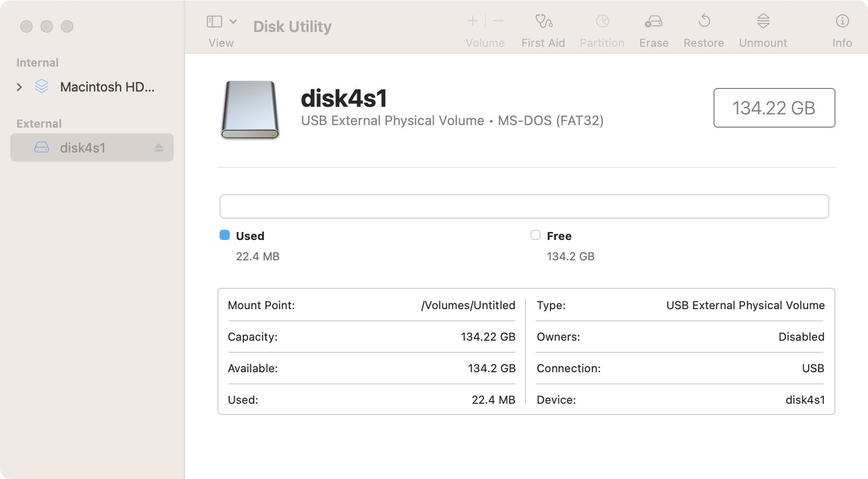This screenshot has width=868, height=479.
Task: Click the Internal section header
Action: (38, 63)
